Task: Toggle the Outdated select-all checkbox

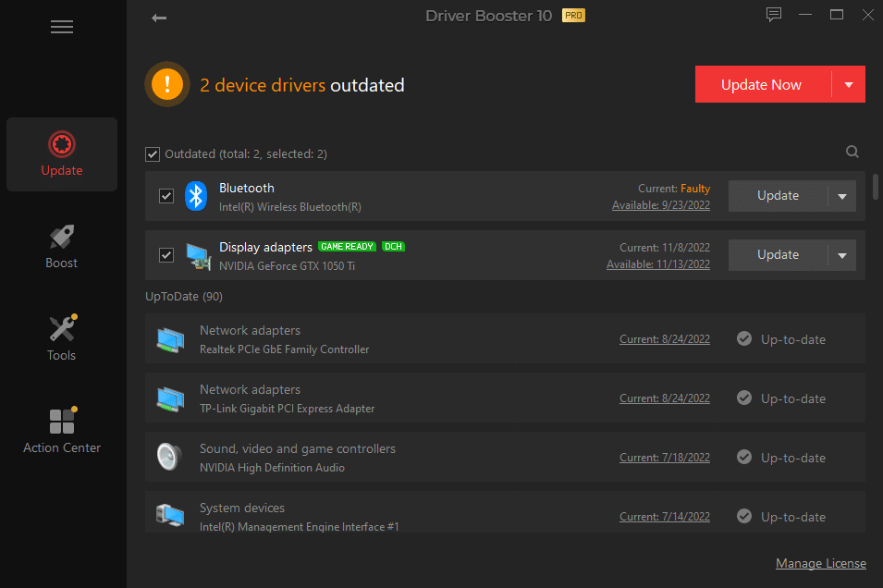Action: [152, 154]
